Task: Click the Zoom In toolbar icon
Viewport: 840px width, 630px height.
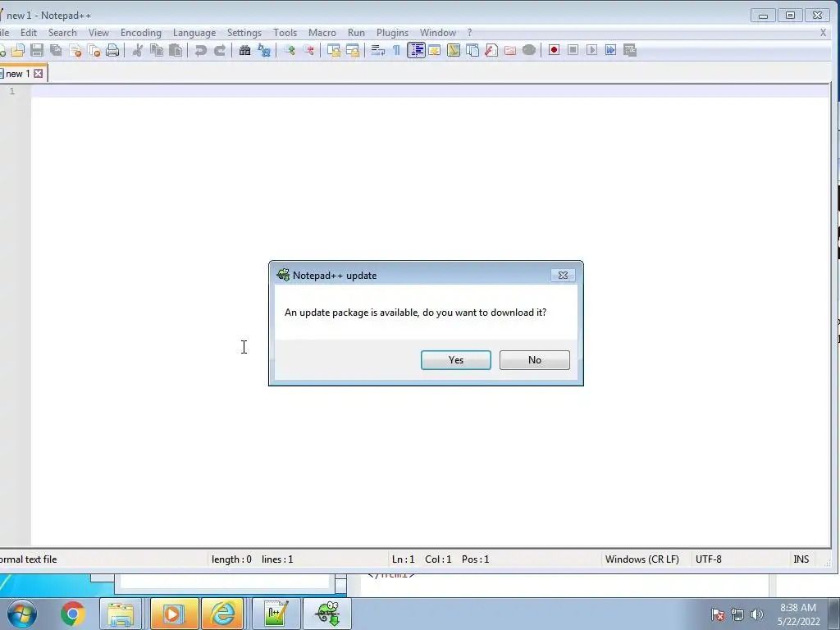Action: (290, 50)
